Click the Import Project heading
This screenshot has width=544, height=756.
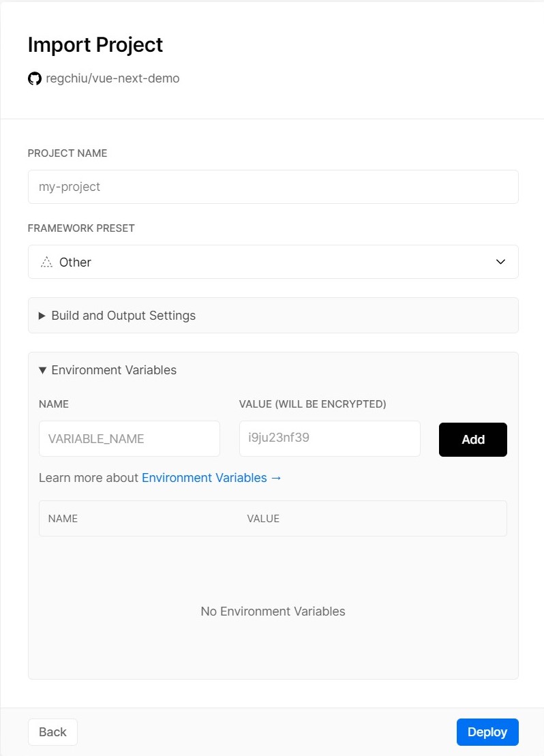point(95,45)
